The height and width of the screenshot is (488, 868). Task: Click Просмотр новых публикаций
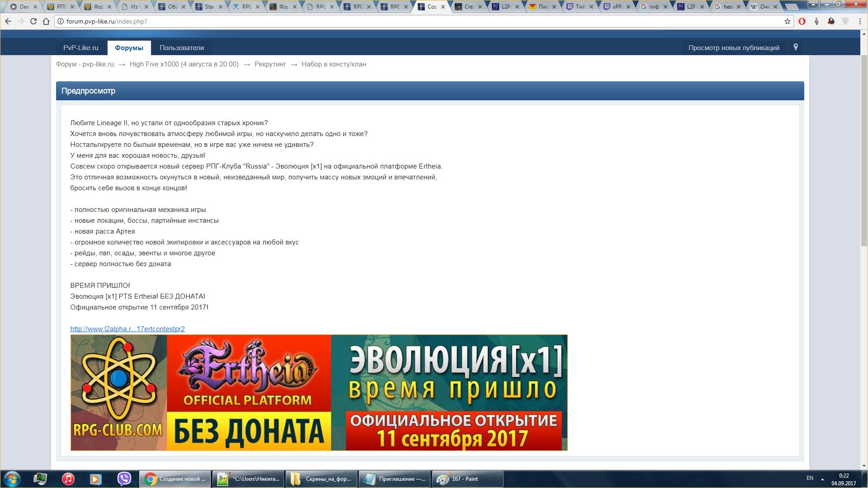pos(734,48)
